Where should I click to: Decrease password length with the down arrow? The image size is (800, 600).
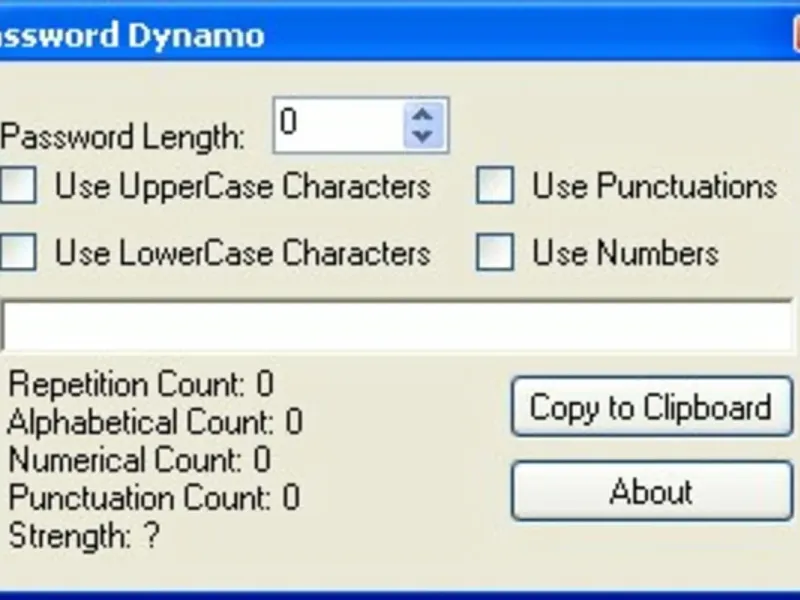(x=423, y=135)
